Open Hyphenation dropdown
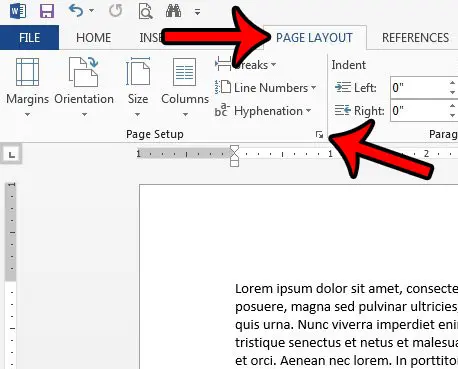Screen dimensions: 458x369 [263, 111]
